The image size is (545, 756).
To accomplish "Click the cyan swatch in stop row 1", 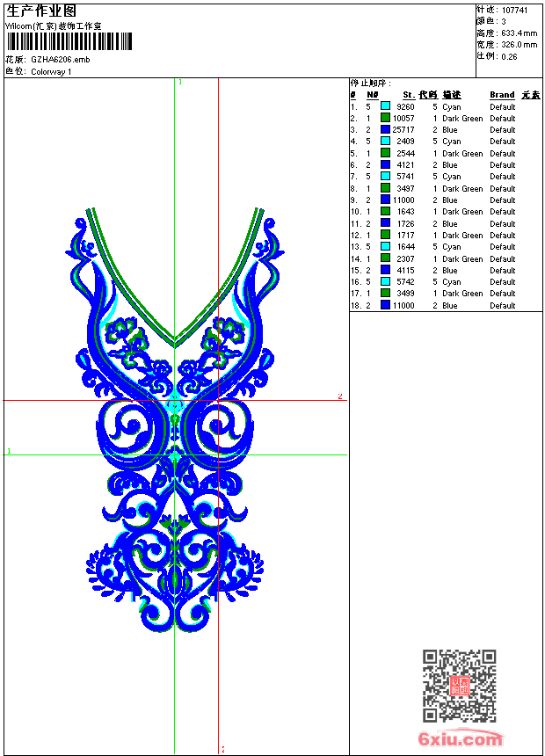I will coord(385,106).
